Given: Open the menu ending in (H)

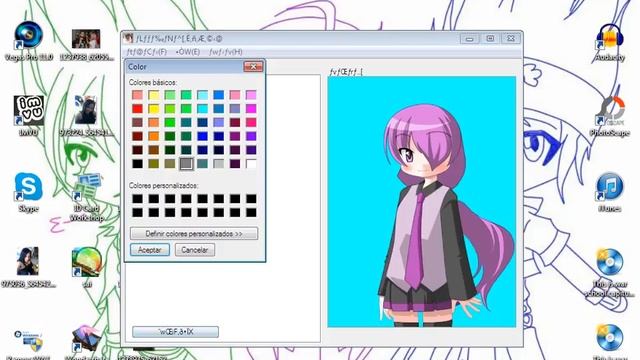Looking at the screenshot, I should click(x=226, y=52).
